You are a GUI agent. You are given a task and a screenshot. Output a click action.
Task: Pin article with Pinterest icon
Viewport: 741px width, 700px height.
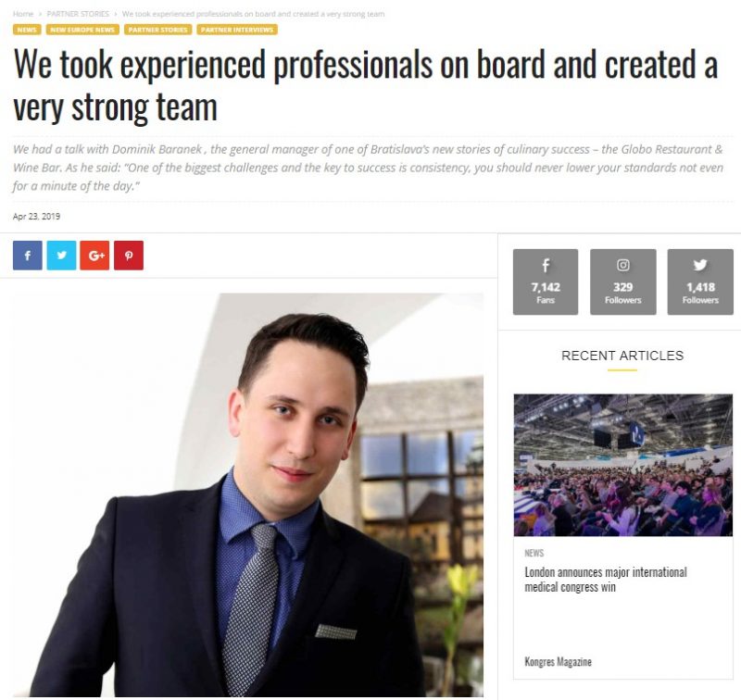click(x=129, y=256)
